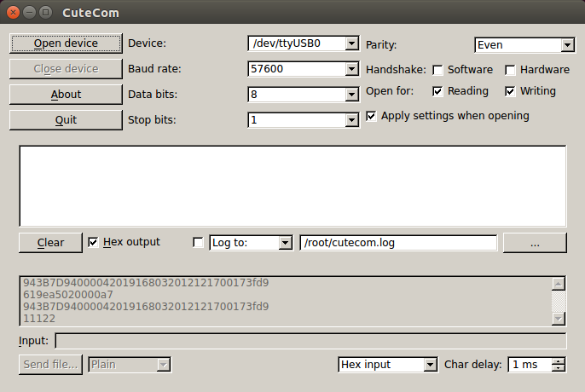Open the Device dropdown showing /dev/ttyUSB0
Viewport: 585px width, 392px height.
(304, 43)
